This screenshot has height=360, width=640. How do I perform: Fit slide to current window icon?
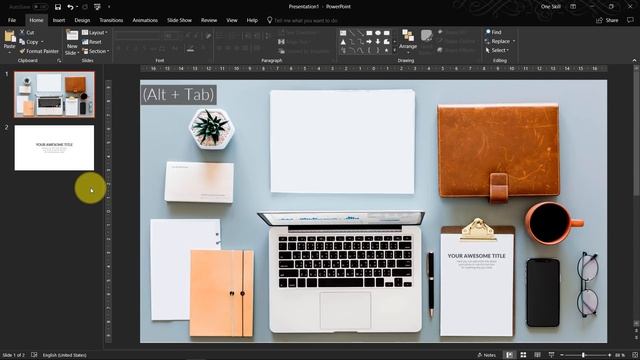pyautogui.click(x=635, y=355)
